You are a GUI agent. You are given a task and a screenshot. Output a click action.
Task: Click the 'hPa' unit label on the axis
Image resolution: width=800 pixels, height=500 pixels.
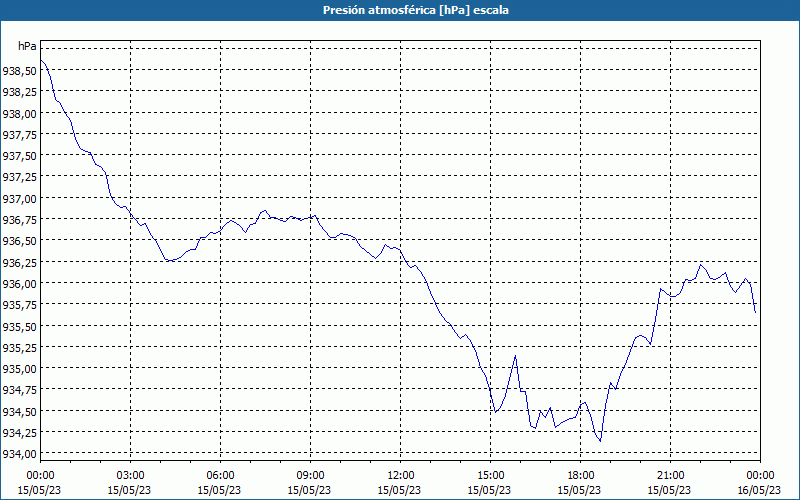coord(27,46)
